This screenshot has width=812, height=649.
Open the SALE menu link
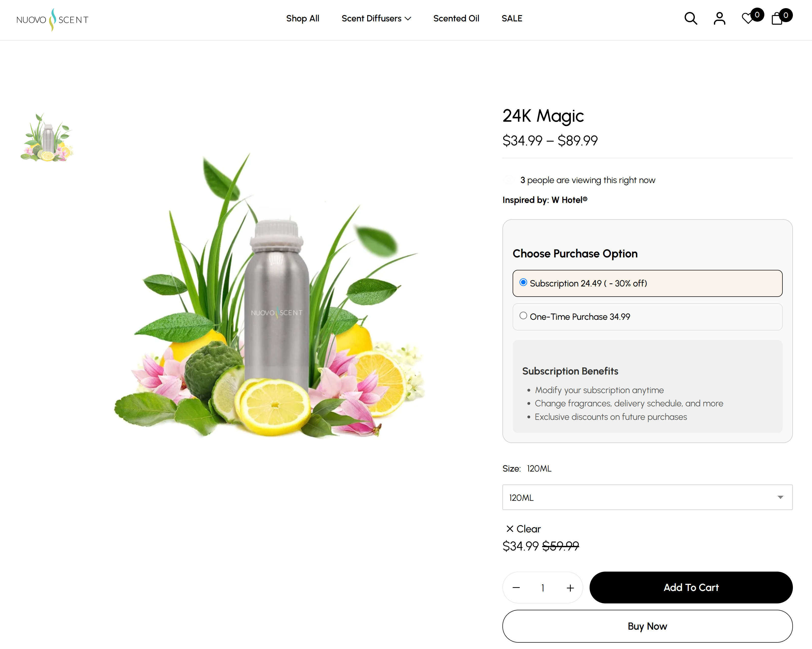click(512, 18)
